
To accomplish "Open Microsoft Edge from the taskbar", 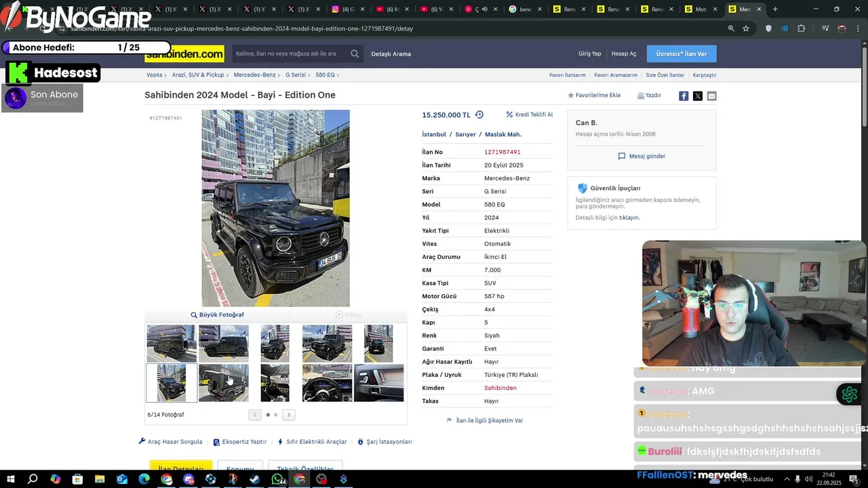I will 144,479.
